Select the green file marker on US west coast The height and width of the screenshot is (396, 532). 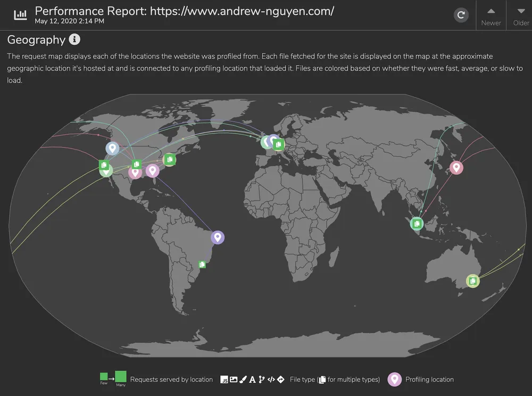104,165
